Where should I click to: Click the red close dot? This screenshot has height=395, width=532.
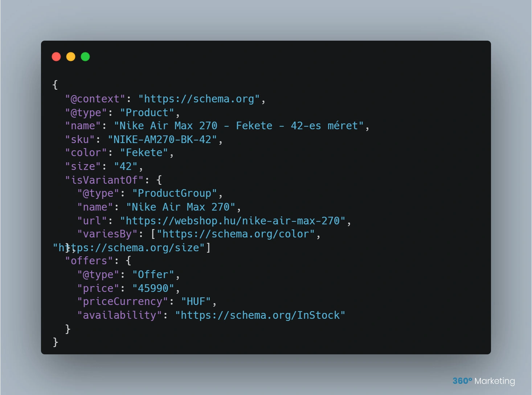[56, 57]
